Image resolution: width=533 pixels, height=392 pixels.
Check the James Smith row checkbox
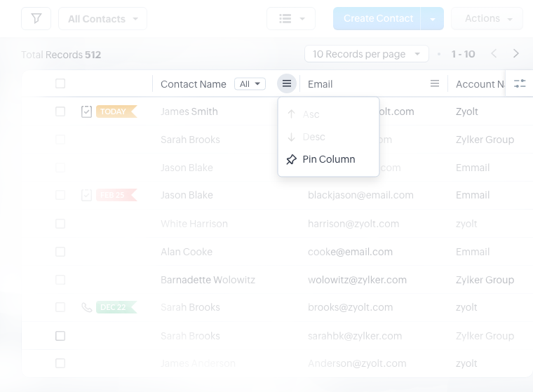coord(60,111)
